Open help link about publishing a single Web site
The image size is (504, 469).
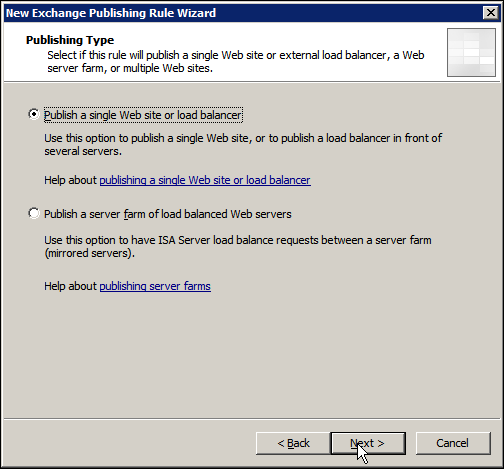pyautogui.click(x=205, y=180)
